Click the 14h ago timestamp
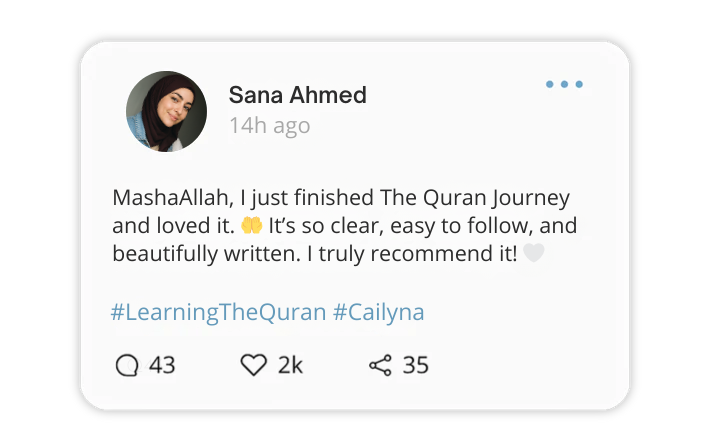 pos(269,126)
